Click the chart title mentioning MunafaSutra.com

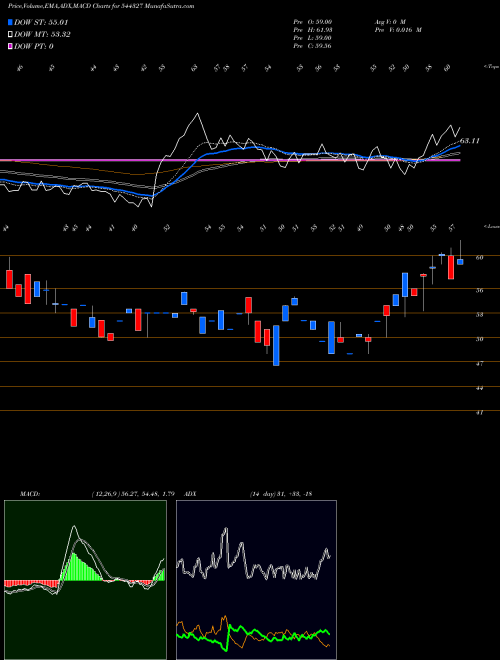coord(101,6)
